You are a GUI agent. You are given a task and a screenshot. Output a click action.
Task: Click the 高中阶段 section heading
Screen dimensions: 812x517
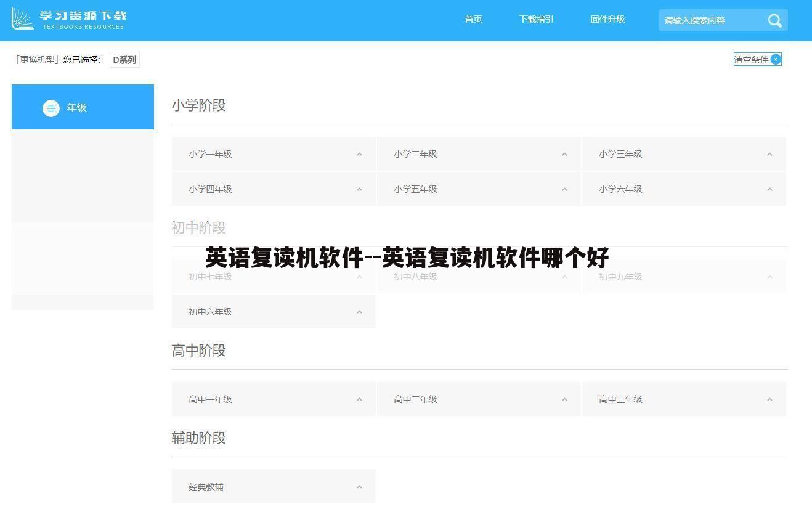[x=198, y=351]
